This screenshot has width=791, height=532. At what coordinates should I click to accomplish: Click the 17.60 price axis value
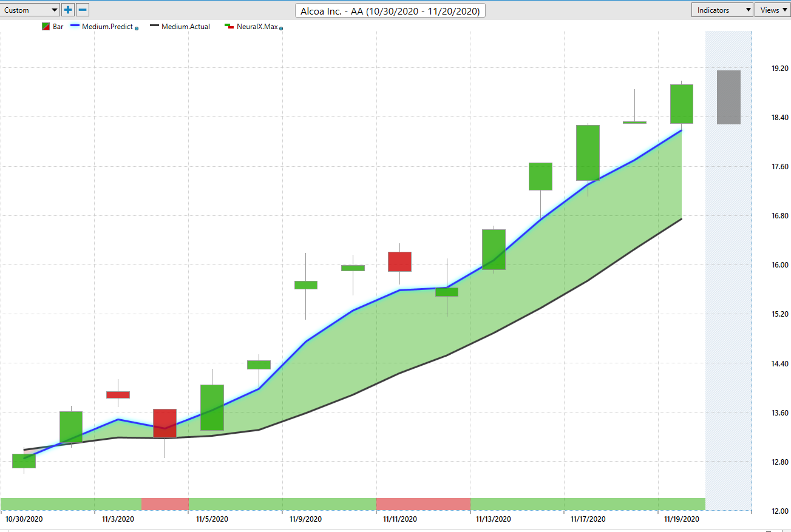pos(779,167)
